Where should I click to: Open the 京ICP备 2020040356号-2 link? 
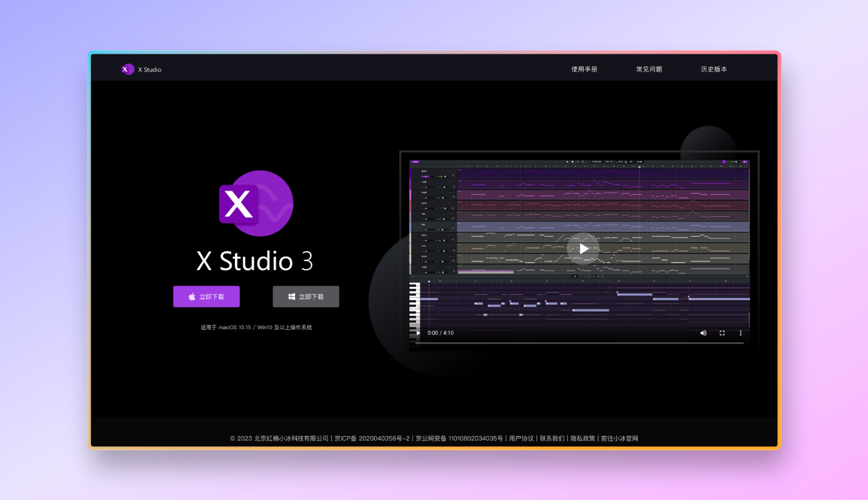[372, 438]
